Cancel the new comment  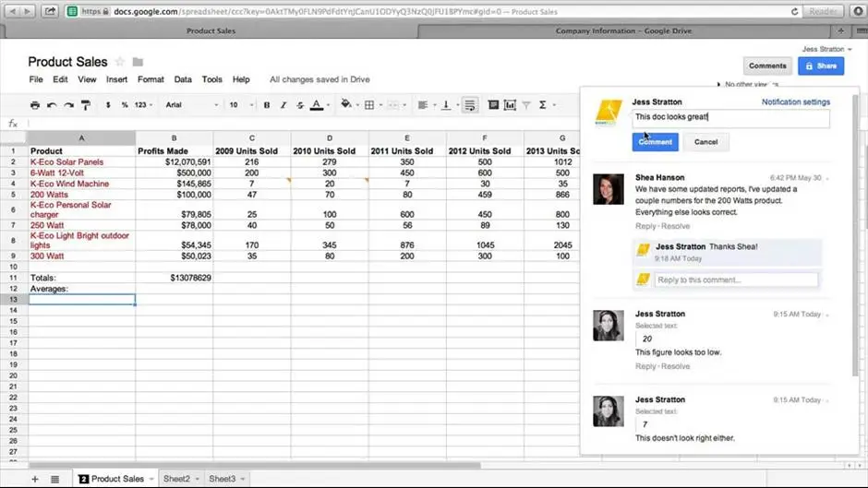(705, 142)
